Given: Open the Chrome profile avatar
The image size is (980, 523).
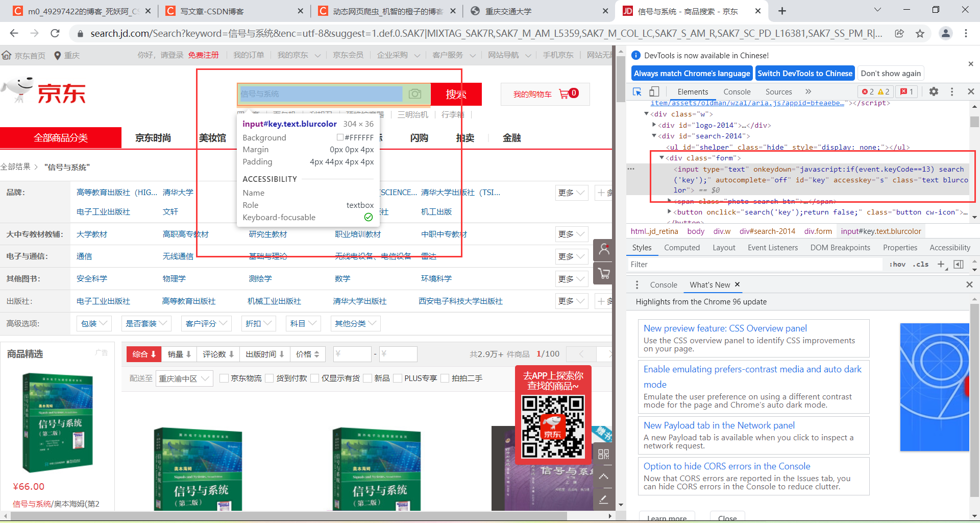Looking at the screenshot, I should [x=945, y=33].
